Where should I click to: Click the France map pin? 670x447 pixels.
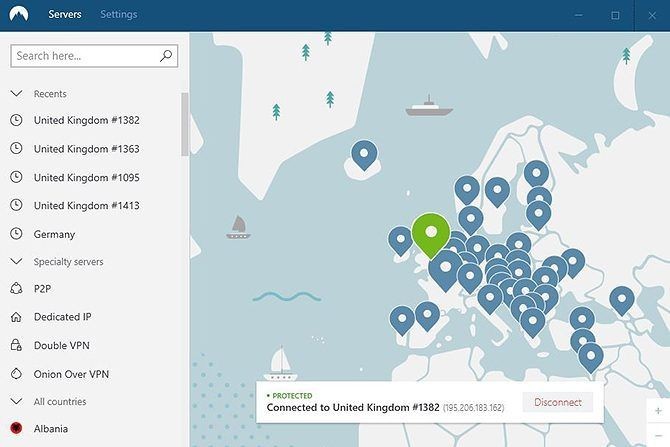point(445,269)
